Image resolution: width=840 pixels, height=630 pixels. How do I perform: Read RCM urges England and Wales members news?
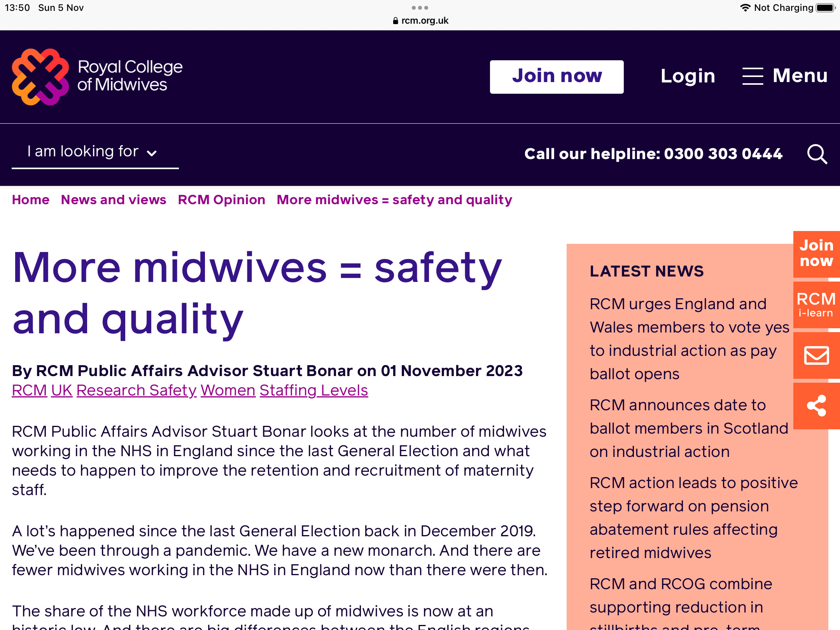(689, 339)
